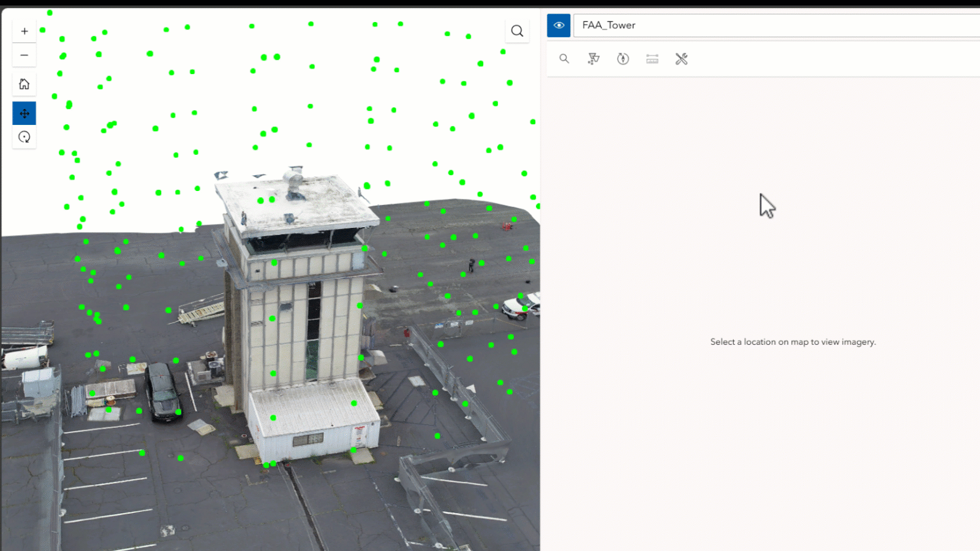Click the Zoom In control on the map
Screen dimensions: 980x551
(x=24, y=31)
